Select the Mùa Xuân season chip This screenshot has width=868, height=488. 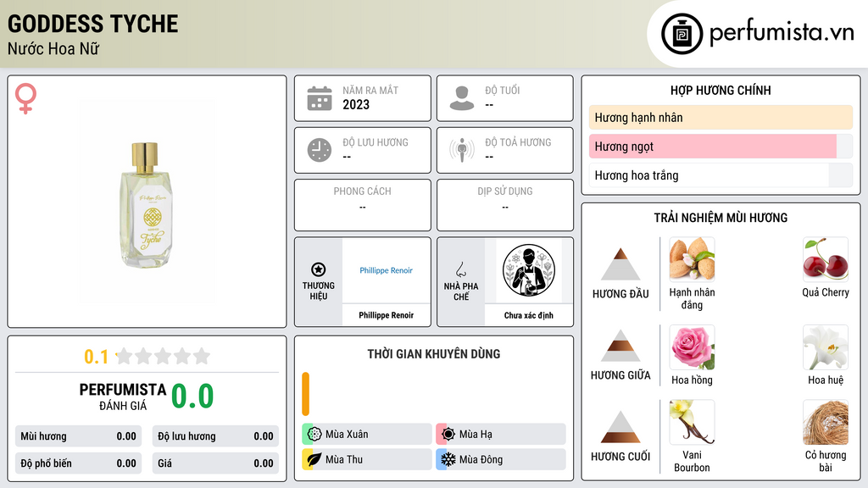point(367,435)
